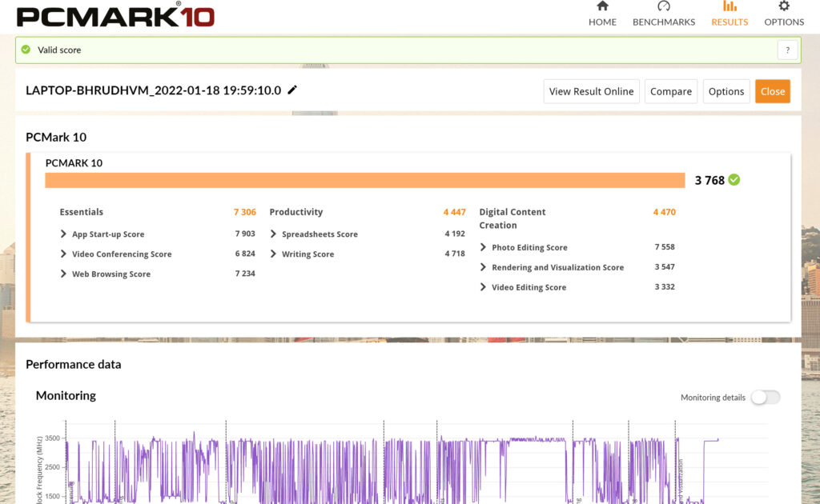
Task: Click the orange PCMark 10 score bar
Action: click(x=365, y=180)
